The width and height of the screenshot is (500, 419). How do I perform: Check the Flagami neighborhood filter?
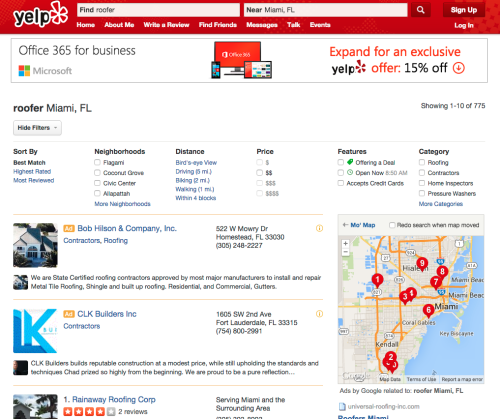(x=97, y=162)
